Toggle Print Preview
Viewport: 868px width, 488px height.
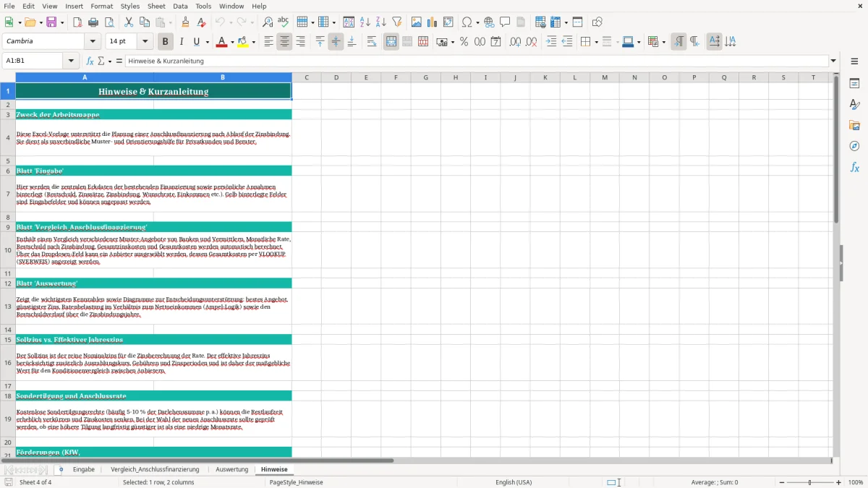[109, 22]
